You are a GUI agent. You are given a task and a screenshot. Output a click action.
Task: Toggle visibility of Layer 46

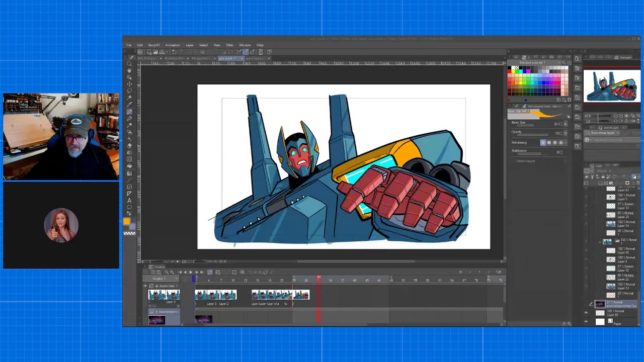(x=586, y=312)
